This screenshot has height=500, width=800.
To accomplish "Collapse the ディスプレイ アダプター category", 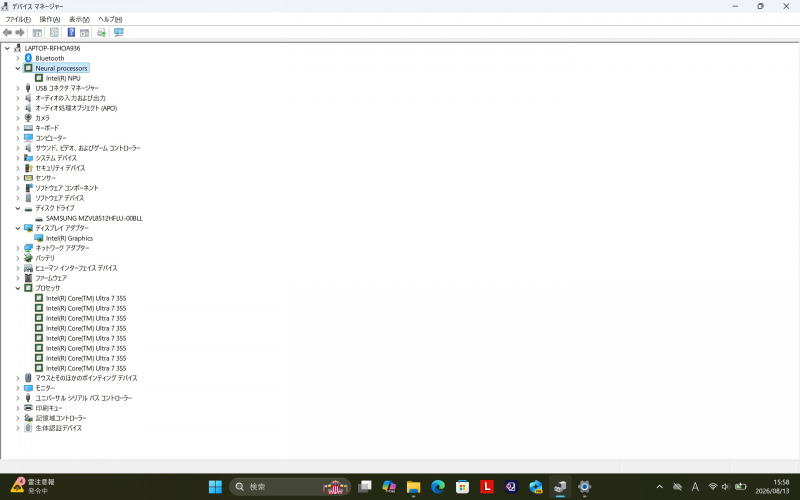I will click(18, 228).
